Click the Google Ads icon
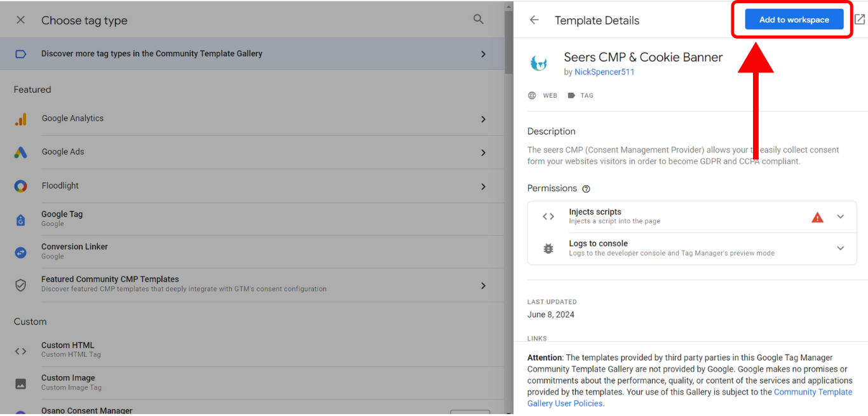This screenshot has width=868, height=416. click(x=20, y=152)
